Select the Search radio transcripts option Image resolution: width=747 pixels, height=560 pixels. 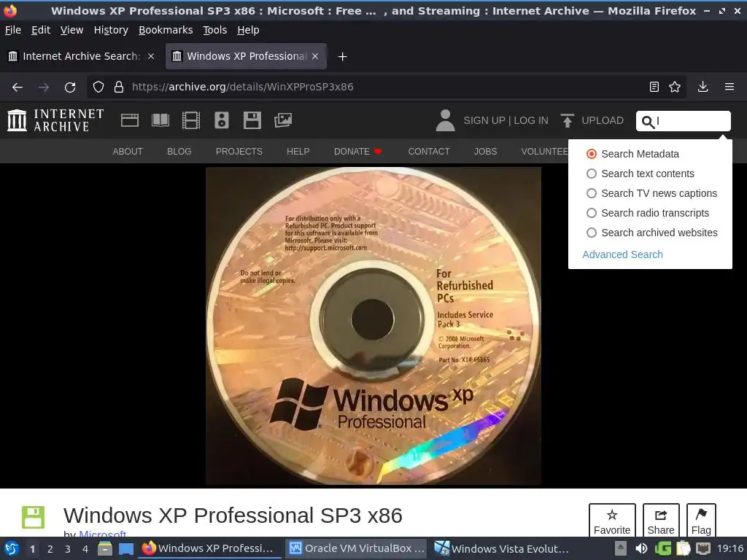point(648,213)
